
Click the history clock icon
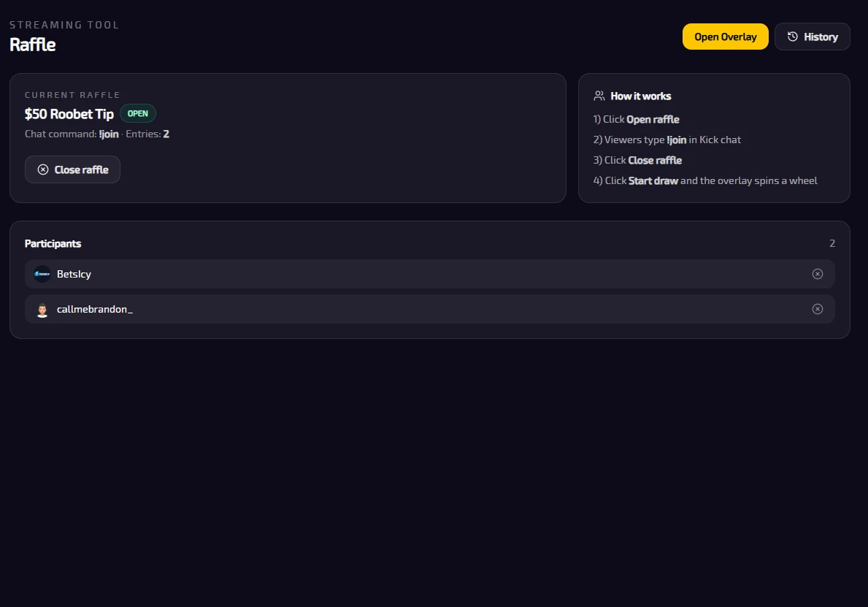click(793, 37)
